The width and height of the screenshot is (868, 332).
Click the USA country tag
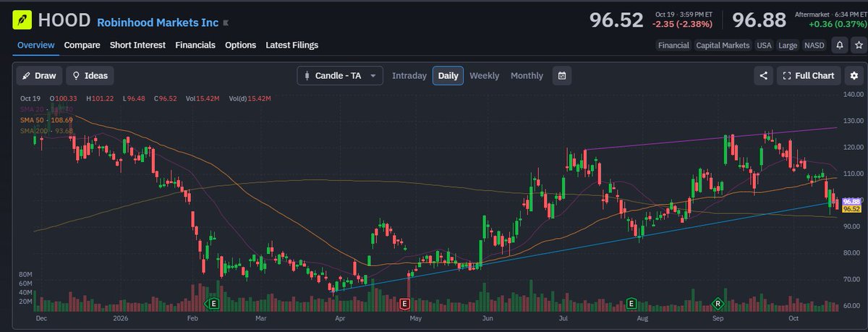pyautogui.click(x=765, y=45)
